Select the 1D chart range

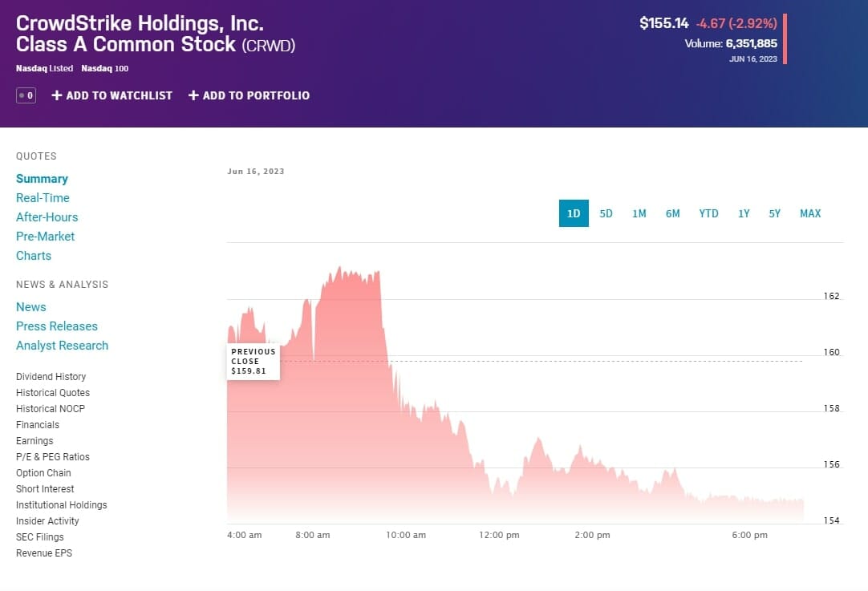(x=574, y=213)
